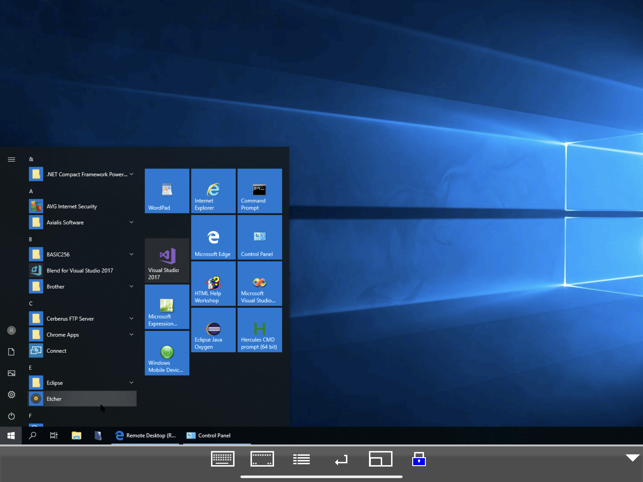Open File Explorer from the taskbar
The width and height of the screenshot is (643, 482).
(x=76, y=435)
